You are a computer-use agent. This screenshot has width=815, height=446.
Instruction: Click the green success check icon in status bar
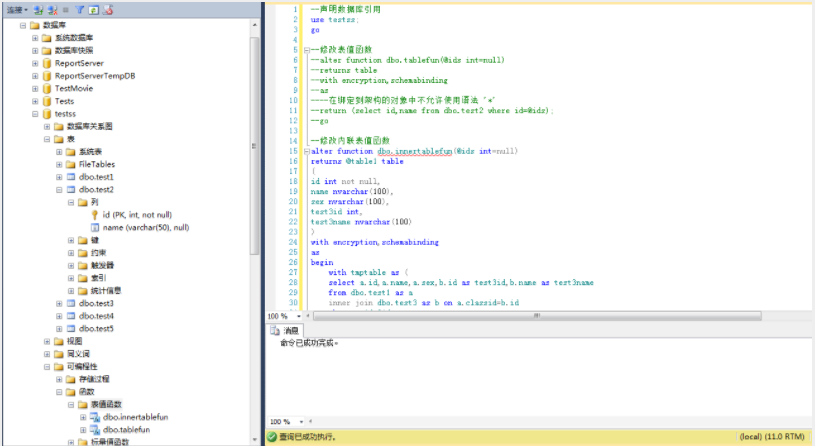click(272, 437)
